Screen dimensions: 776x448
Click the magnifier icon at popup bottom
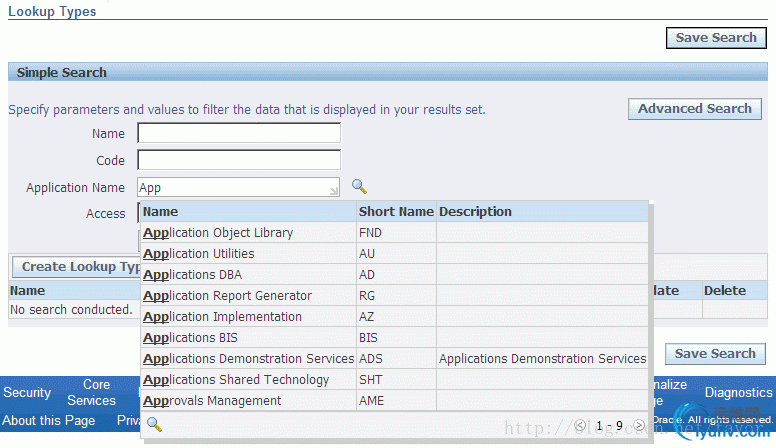[x=154, y=424]
